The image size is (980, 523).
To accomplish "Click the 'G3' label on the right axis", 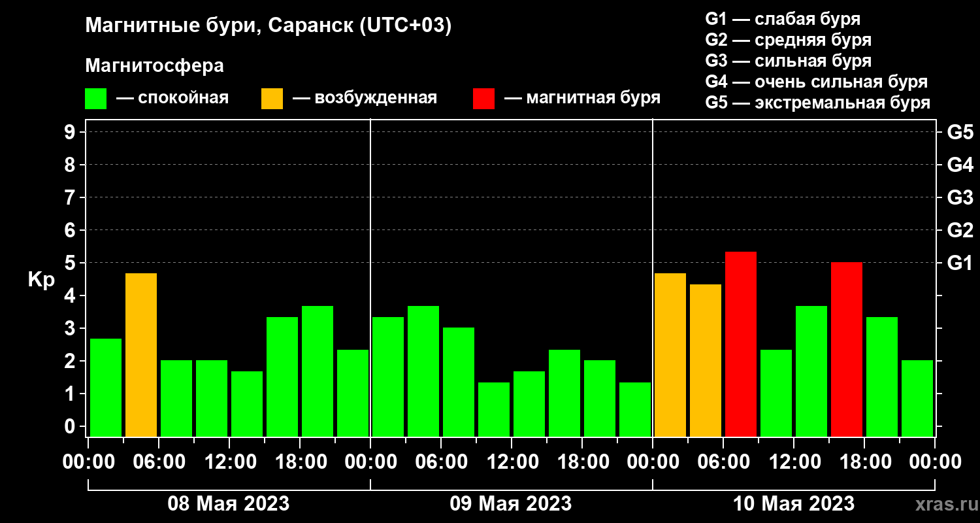I will coord(960,197).
